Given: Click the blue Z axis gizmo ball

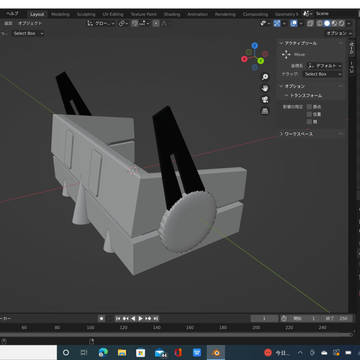Looking at the screenshot, I should [255, 45].
